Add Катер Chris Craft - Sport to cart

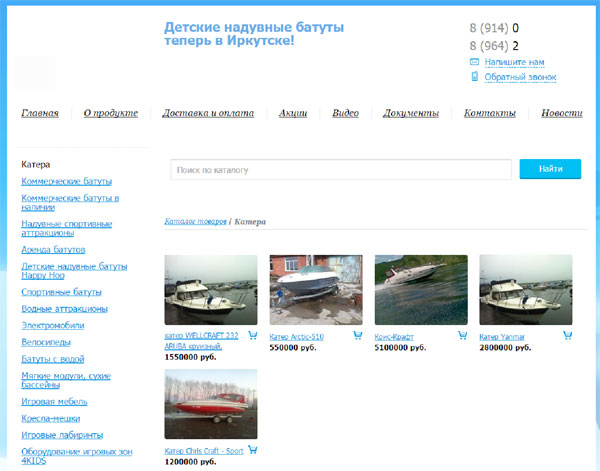click(x=252, y=451)
